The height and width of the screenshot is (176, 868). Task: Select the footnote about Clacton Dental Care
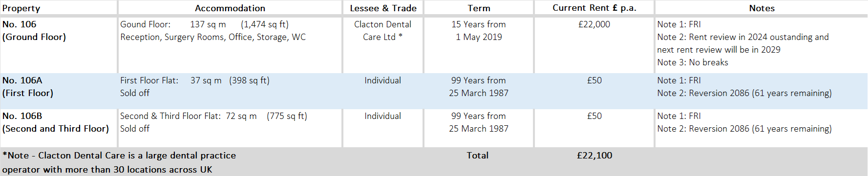click(x=119, y=162)
